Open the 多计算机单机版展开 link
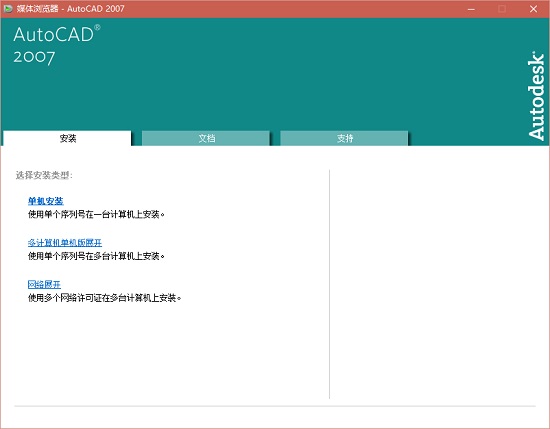This screenshot has height=429, width=550. pyautogui.click(x=65, y=243)
